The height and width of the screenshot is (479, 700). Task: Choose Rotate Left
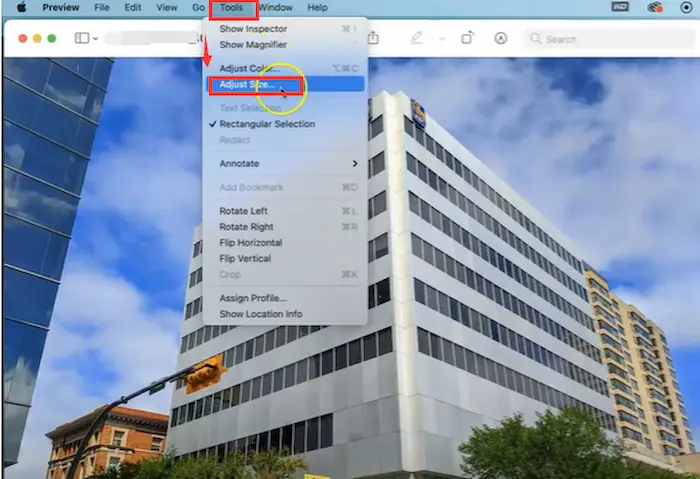(x=285, y=211)
